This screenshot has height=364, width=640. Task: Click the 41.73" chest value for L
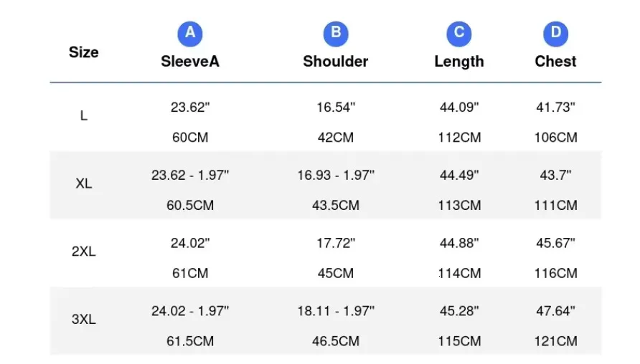[555, 107]
